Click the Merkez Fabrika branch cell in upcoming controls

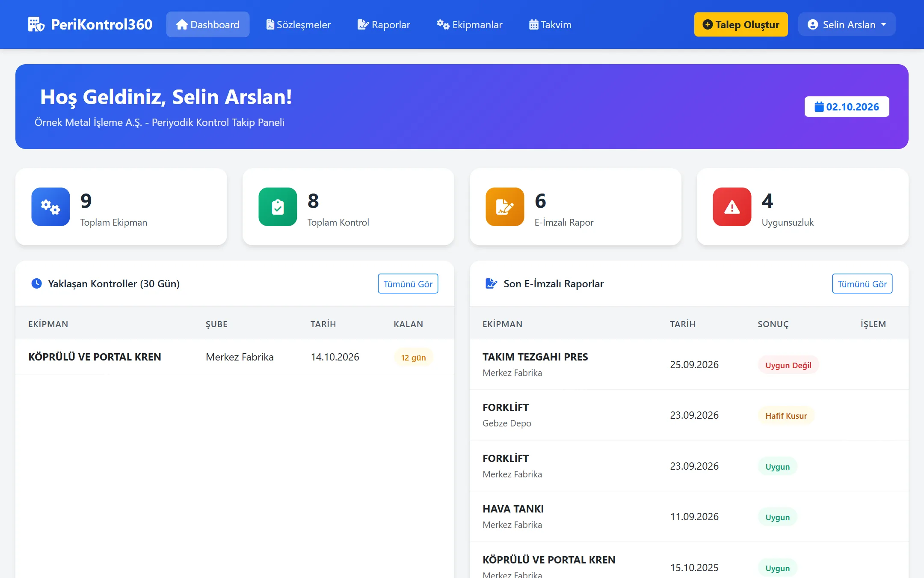pos(240,357)
